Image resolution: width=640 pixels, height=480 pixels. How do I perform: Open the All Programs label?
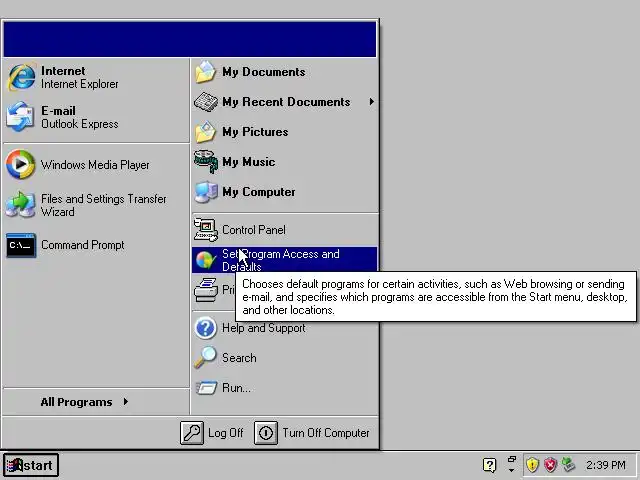tap(76, 402)
